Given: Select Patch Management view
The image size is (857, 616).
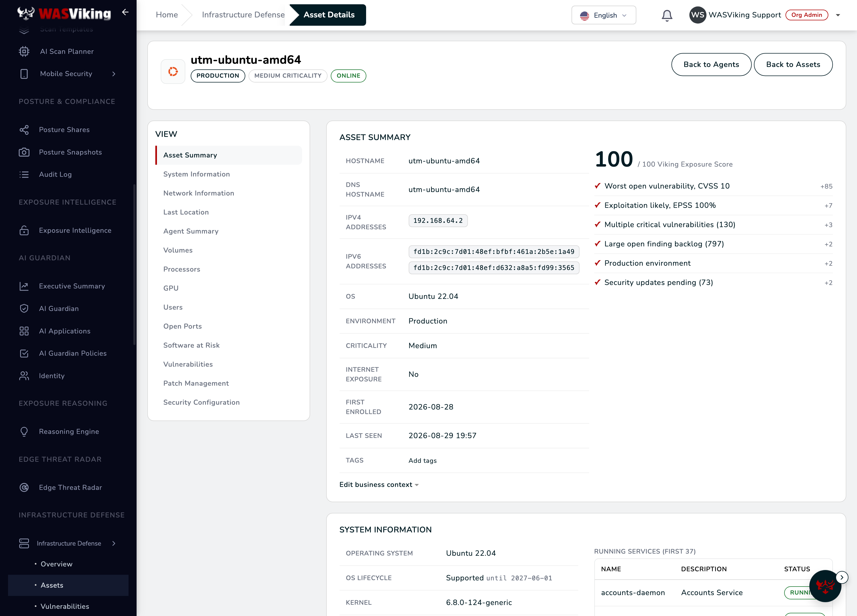Looking at the screenshot, I should point(229,383).
